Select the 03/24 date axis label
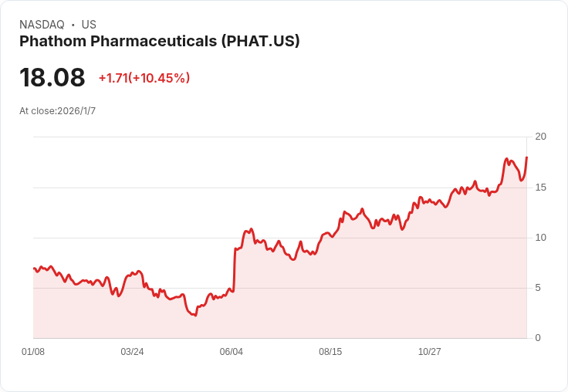 point(132,352)
